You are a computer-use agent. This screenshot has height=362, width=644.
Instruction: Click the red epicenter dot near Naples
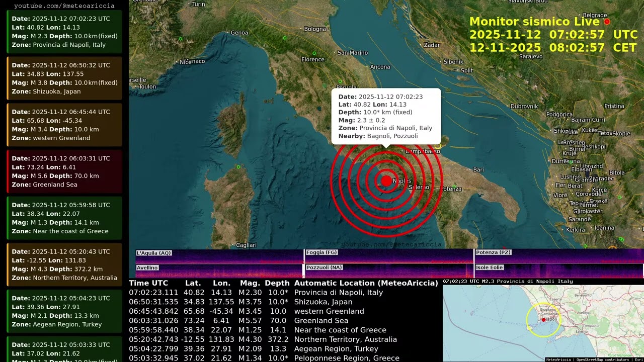386,181
